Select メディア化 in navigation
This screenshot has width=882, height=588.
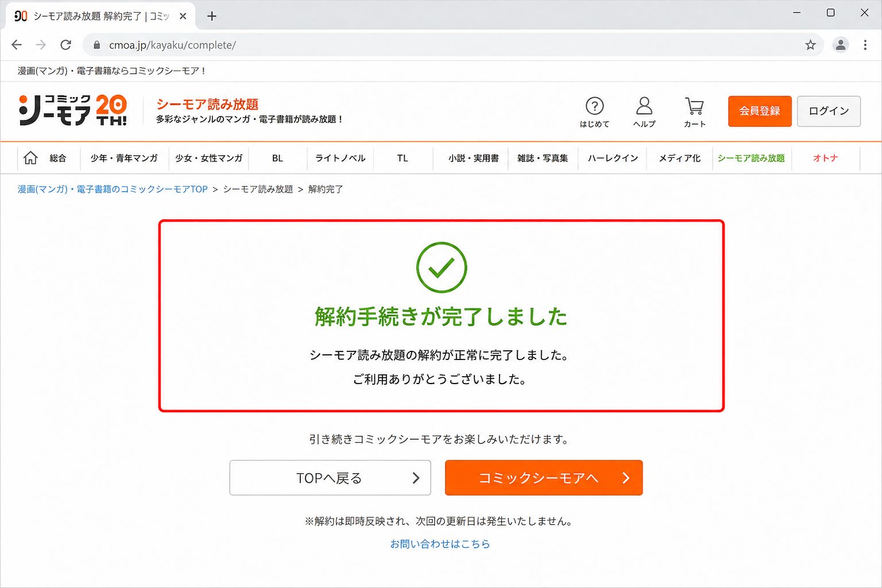[x=680, y=158]
